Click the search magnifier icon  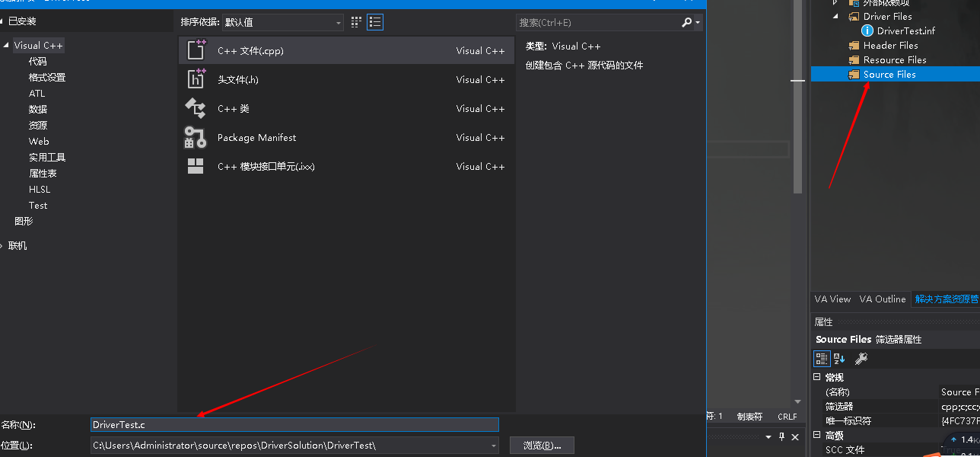(x=687, y=23)
